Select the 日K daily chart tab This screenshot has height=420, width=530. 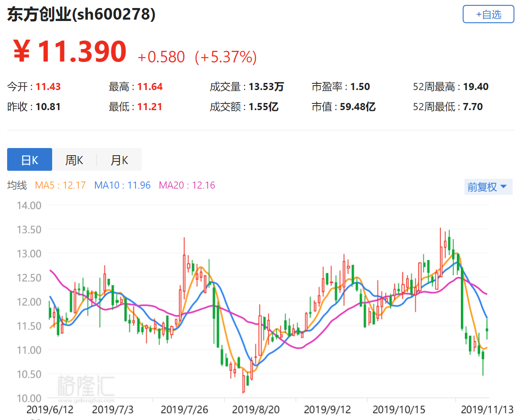point(30,160)
